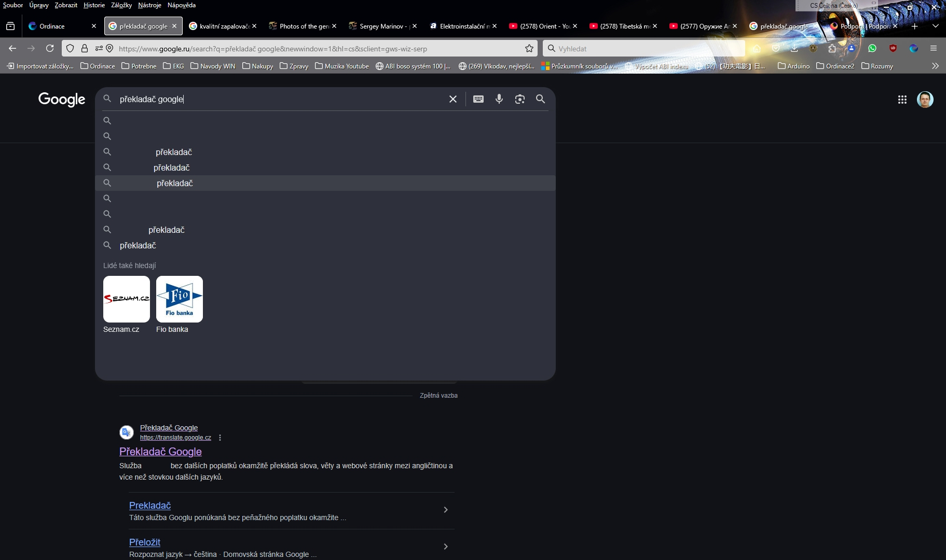Switch to the Photos of the gen tab

tap(304, 26)
